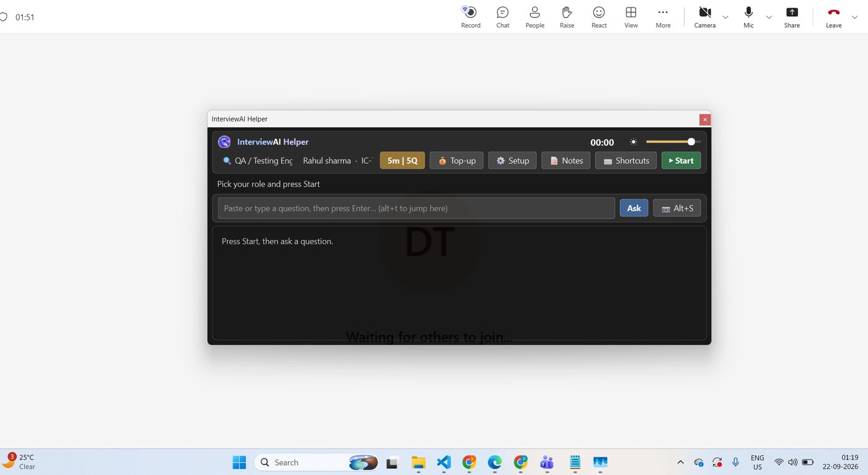Share your screen
868x475 pixels.
pos(792,17)
